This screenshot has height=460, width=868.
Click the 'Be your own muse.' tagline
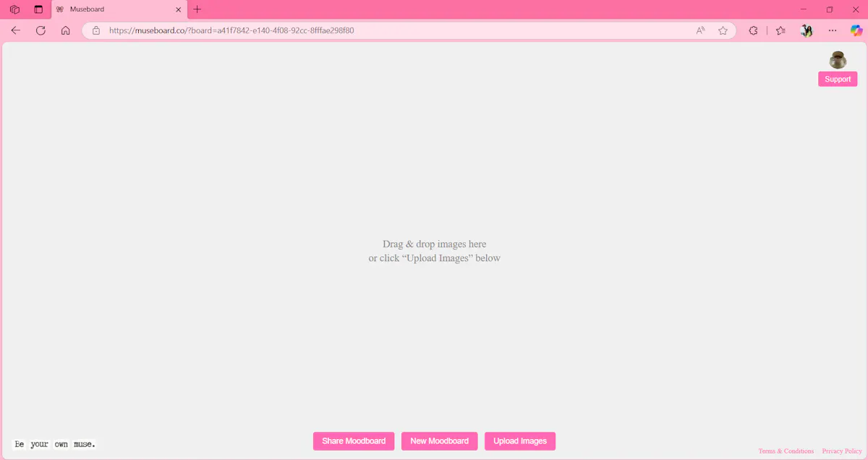pos(55,444)
